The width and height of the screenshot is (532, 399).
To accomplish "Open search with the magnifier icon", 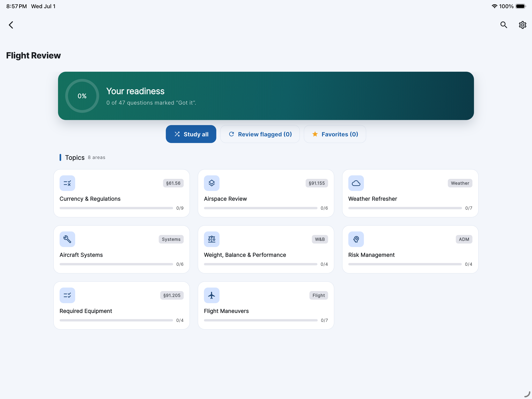I will [504, 25].
